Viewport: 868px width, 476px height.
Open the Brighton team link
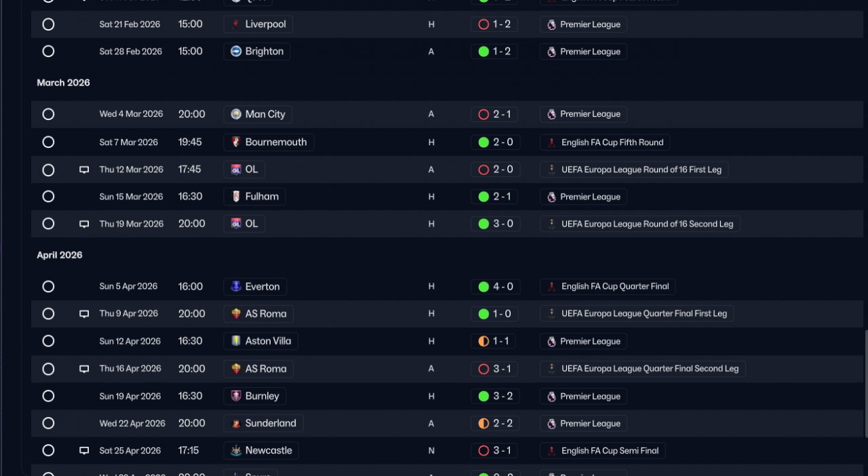pyautogui.click(x=257, y=52)
